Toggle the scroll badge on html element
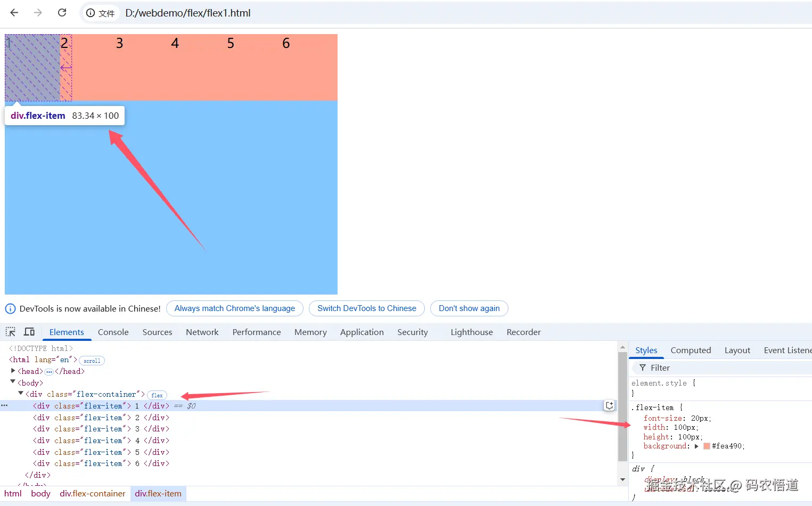Viewport: 812px width, 506px height. 92,361
